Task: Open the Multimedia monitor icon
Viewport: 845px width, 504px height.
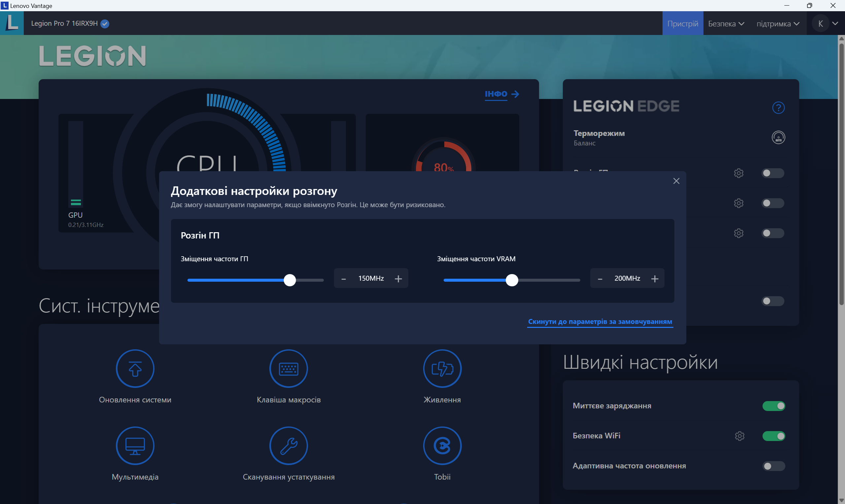Action: 135,446
